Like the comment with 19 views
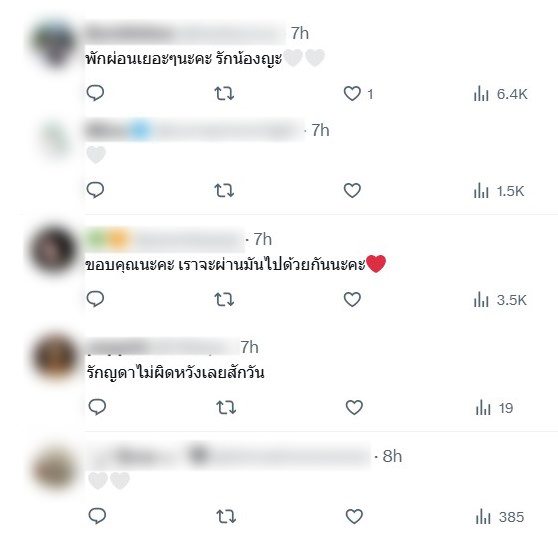Viewport: 558px width, 545px height. (354, 408)
